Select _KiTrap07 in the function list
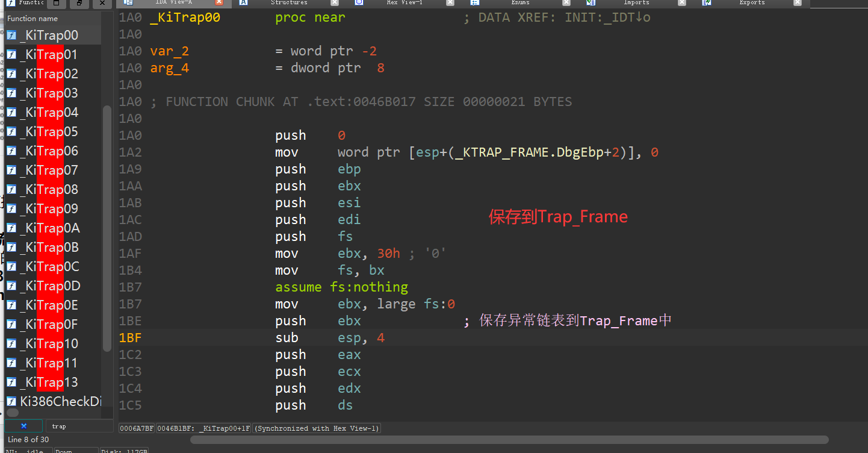Image resolution: width=868 pixels, height=453 pixels. coord(54,170)
